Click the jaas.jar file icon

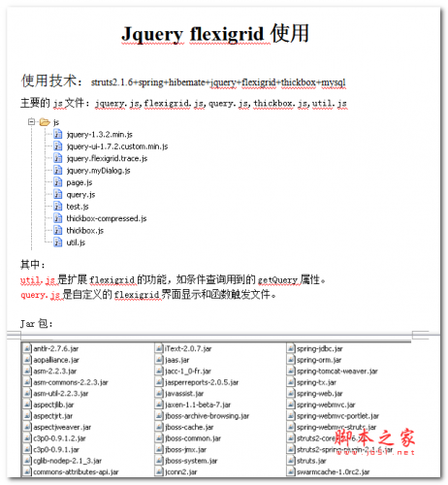[159, 360]
